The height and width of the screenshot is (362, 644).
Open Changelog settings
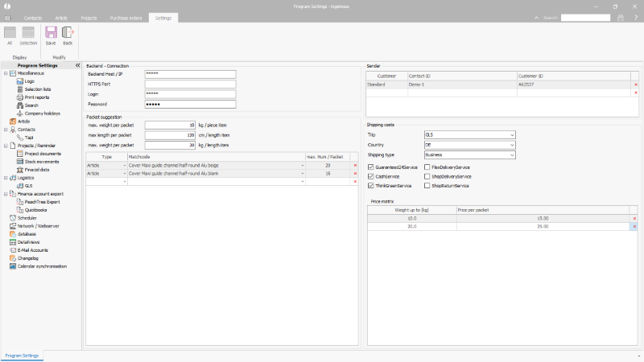pyautogui.click(x=27, y=258)
